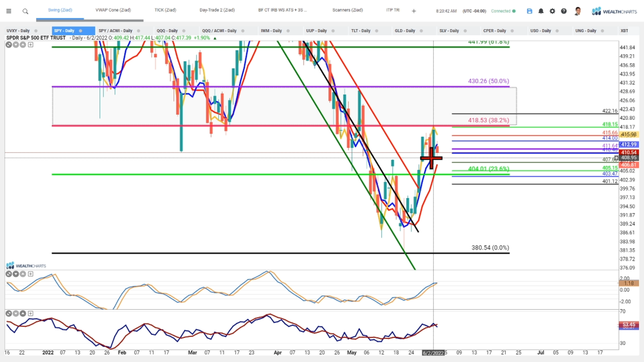Screen dimensions: 644x362
Task: Open TICK (Ziad) workspace tab
Action: 165,10
